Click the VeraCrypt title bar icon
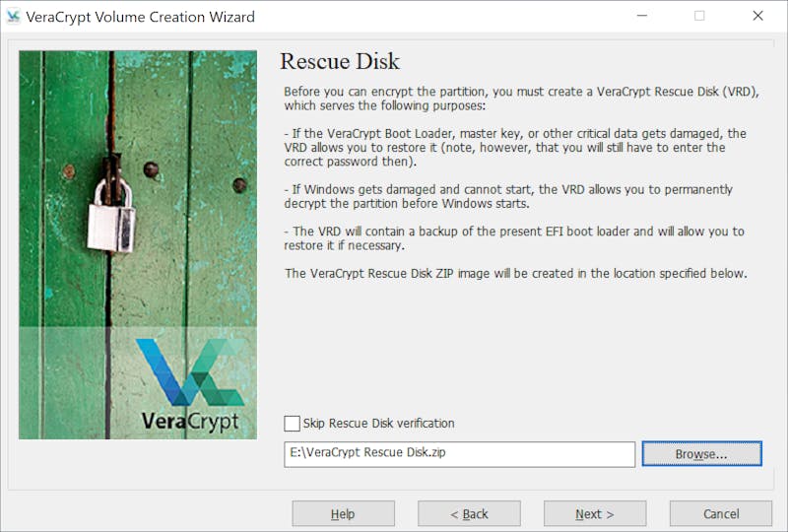 pos(13,17)
